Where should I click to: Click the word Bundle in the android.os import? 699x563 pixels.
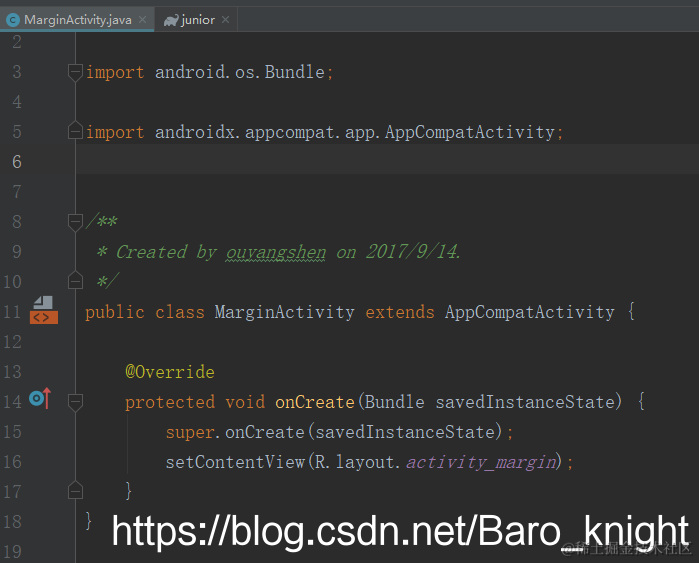(295, 72)
